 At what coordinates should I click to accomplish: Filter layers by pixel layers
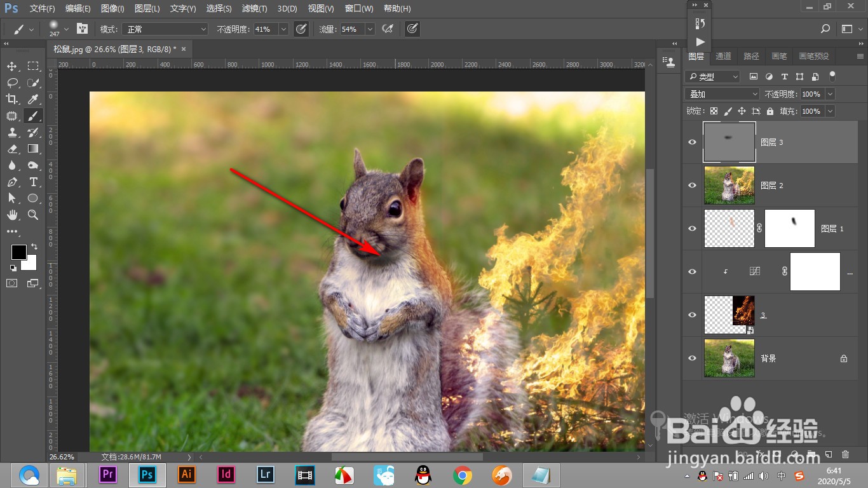(x=754, y=76)
